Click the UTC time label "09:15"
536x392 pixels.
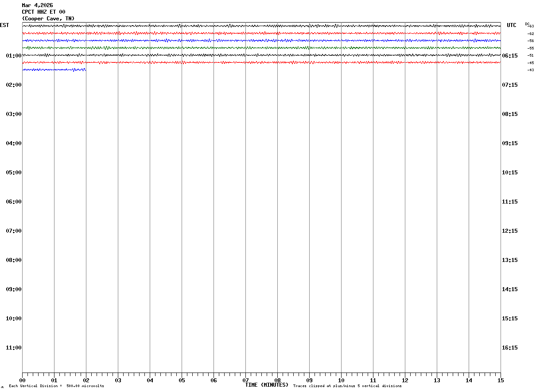click(x=510, y=143)
